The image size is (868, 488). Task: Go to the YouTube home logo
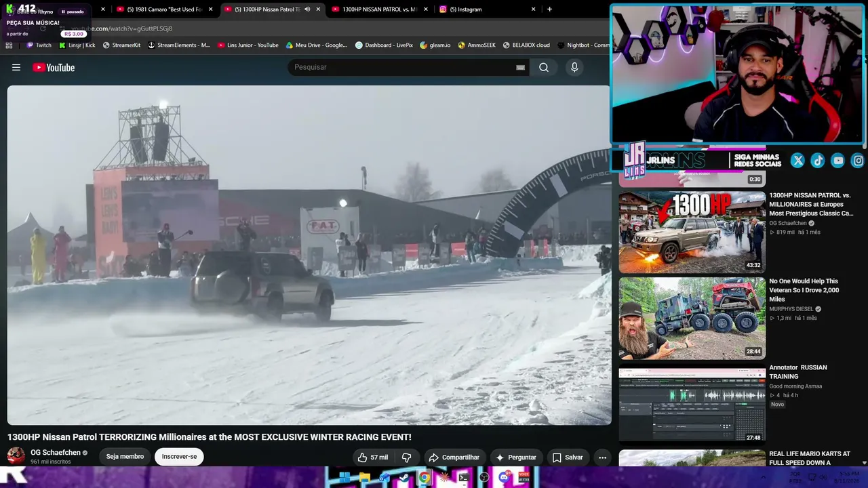coord(54,67)
